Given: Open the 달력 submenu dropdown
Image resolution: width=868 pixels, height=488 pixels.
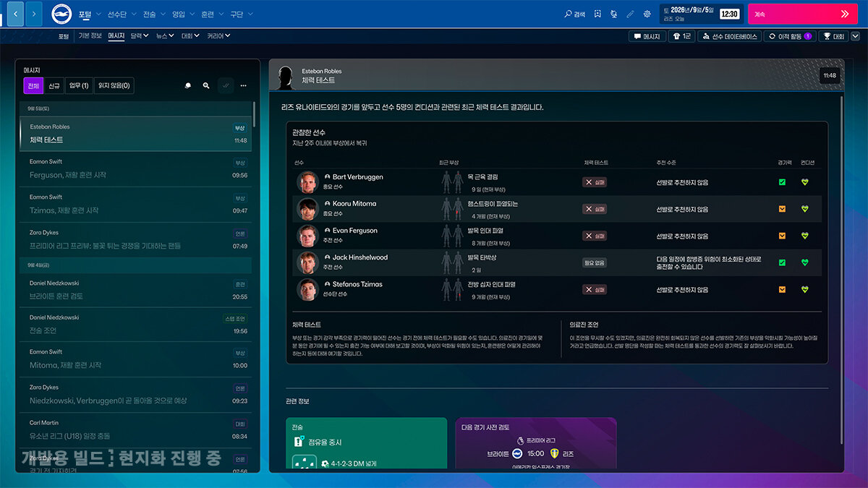Looking at the screenshot, I should click(140, 35).
